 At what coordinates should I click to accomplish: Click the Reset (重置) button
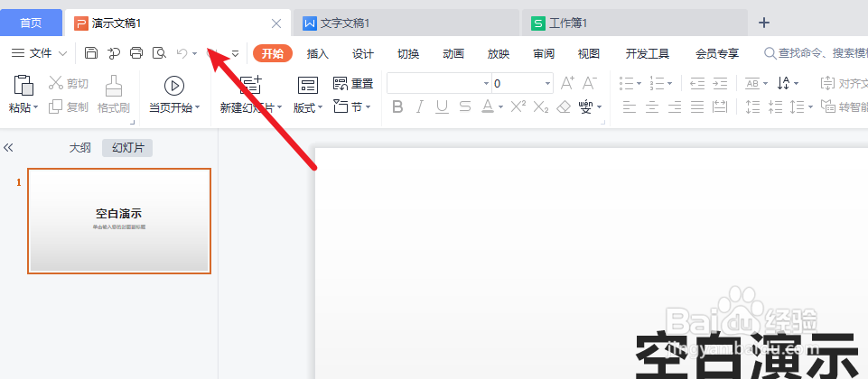click(353, 84)
